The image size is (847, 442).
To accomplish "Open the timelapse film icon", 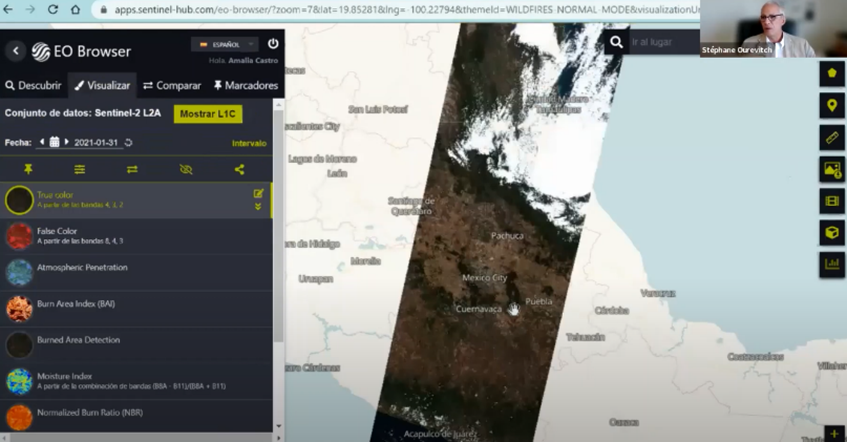I will pos(832,201).
